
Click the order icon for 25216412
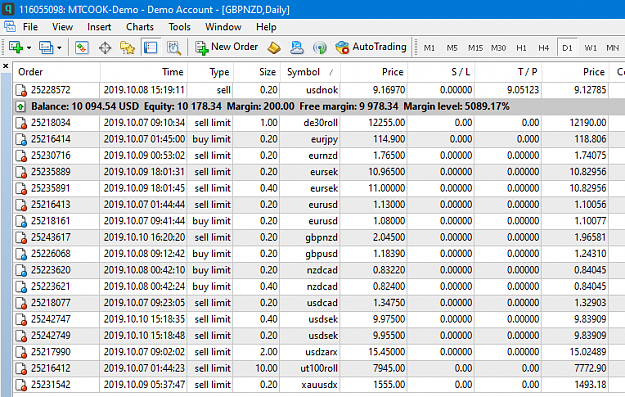pos(21,368)
